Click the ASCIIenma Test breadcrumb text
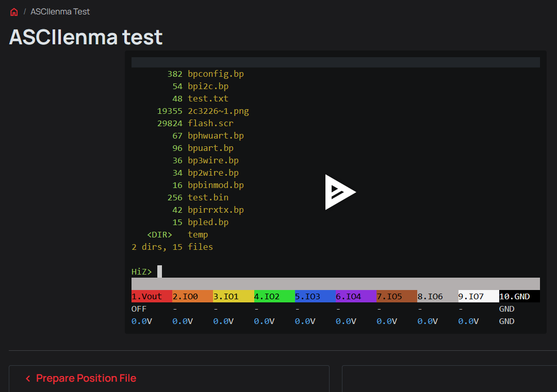 point(60,12)
